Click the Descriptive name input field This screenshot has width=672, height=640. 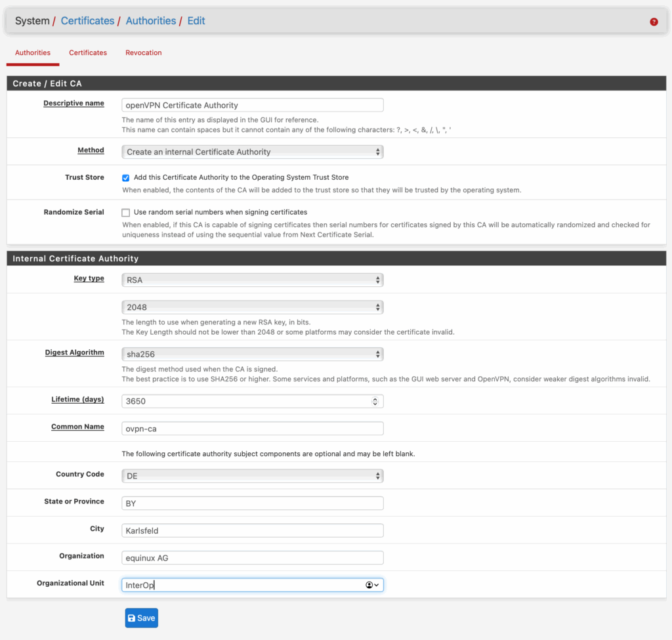[x=252, y=105]
